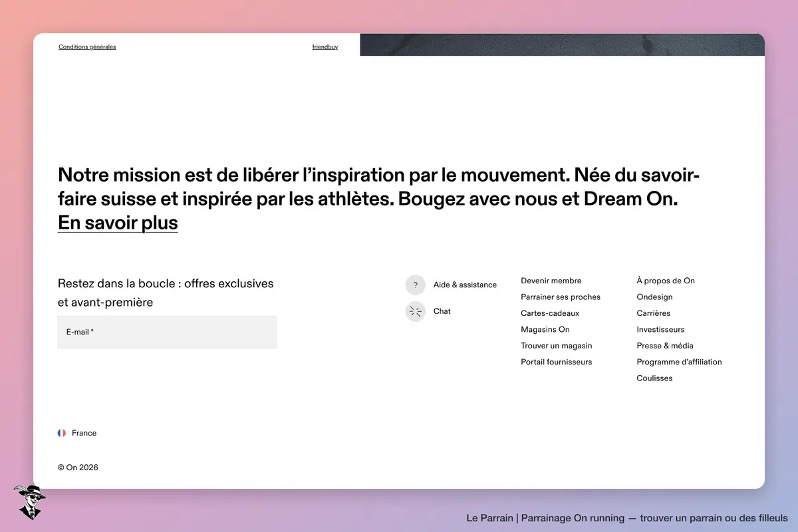Click the E-mail input field
The height and width of the screenshot is (532, 798).
click(168, 332)
